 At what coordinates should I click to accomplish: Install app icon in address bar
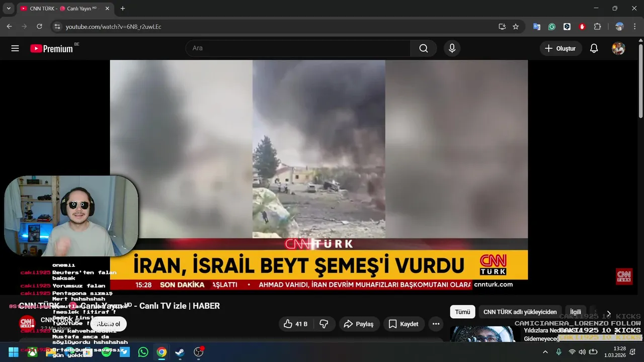pos(502,27)
